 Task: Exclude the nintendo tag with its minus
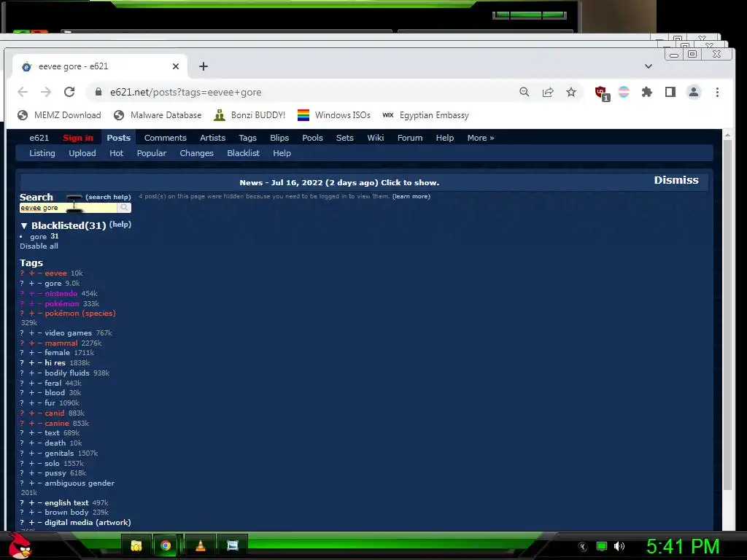[x=39, y=293]
